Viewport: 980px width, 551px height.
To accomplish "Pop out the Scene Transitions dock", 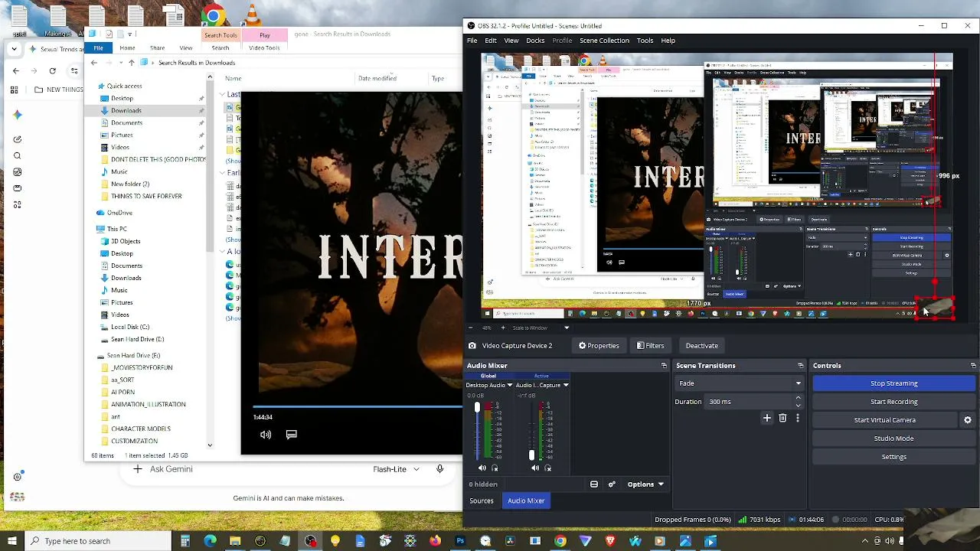I will (x=801, y=366).
